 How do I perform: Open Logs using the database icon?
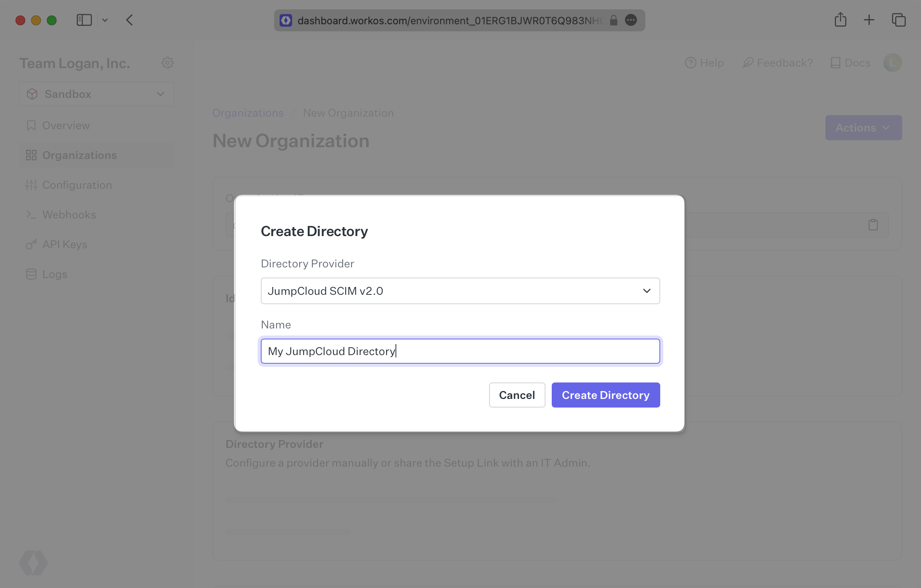32,274
